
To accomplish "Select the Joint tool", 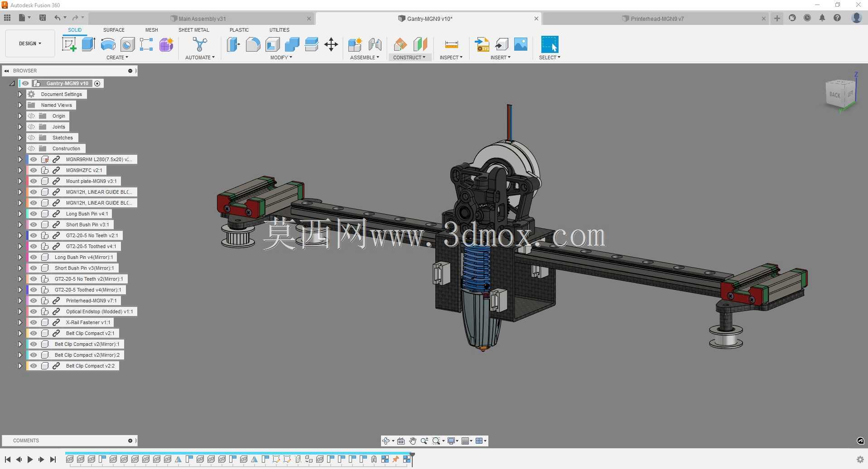I will pyautogui.click(x=375, y=44).
